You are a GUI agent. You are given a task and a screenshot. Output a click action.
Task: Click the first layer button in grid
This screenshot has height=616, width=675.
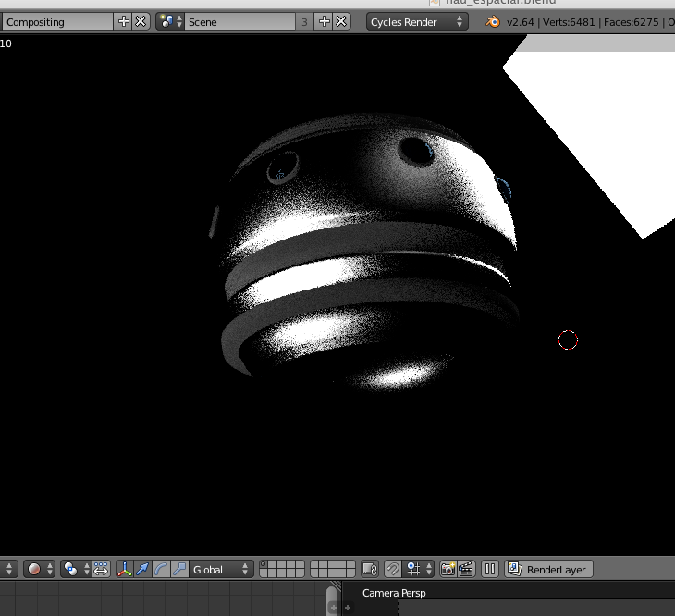pyautogui.click(x=264, y=564)
